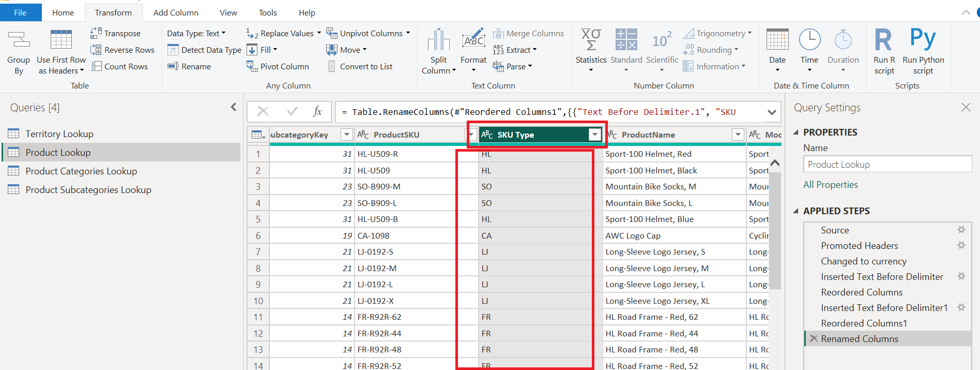980x370 pixels.
Task: Collapse the APPLIED STEPS section
Action: 796,211
